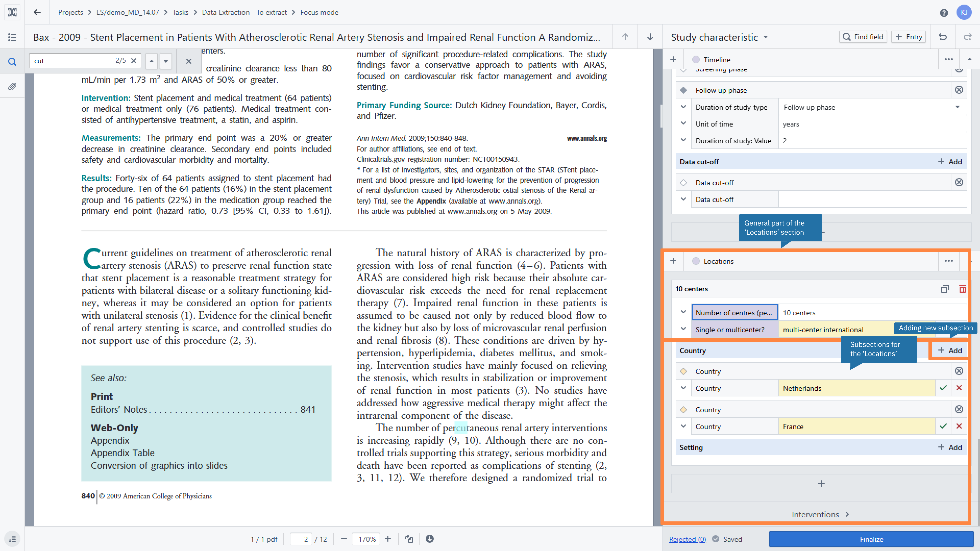Open the Timeline section more options menu
Image resolution: width=980 pixels, height=551 pixels.
coord(948,59)
